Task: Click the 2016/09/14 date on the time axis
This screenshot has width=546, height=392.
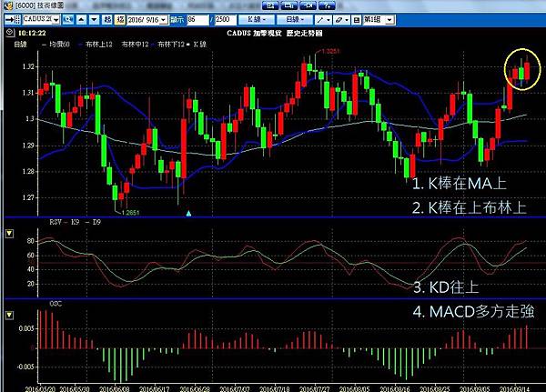Action: point(514,388)
